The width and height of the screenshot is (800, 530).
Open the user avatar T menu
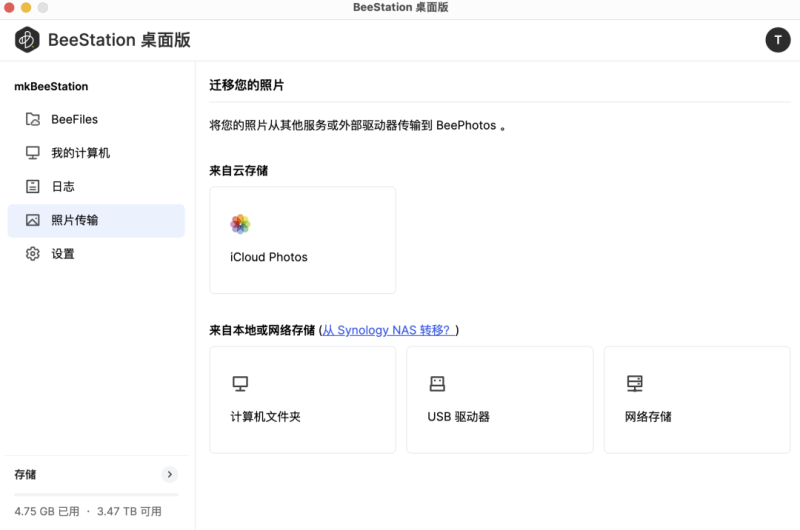coord(778,40)
